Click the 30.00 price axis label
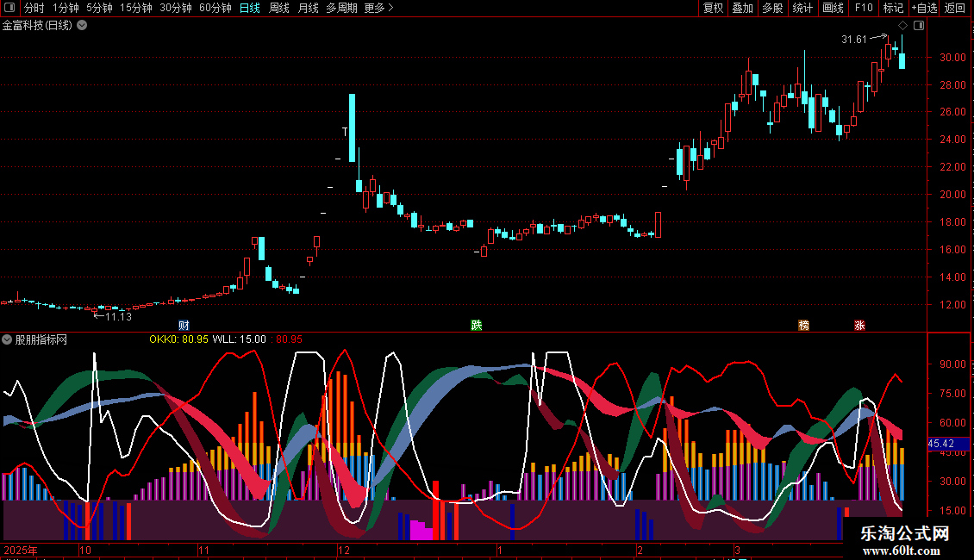 point(952,58)
